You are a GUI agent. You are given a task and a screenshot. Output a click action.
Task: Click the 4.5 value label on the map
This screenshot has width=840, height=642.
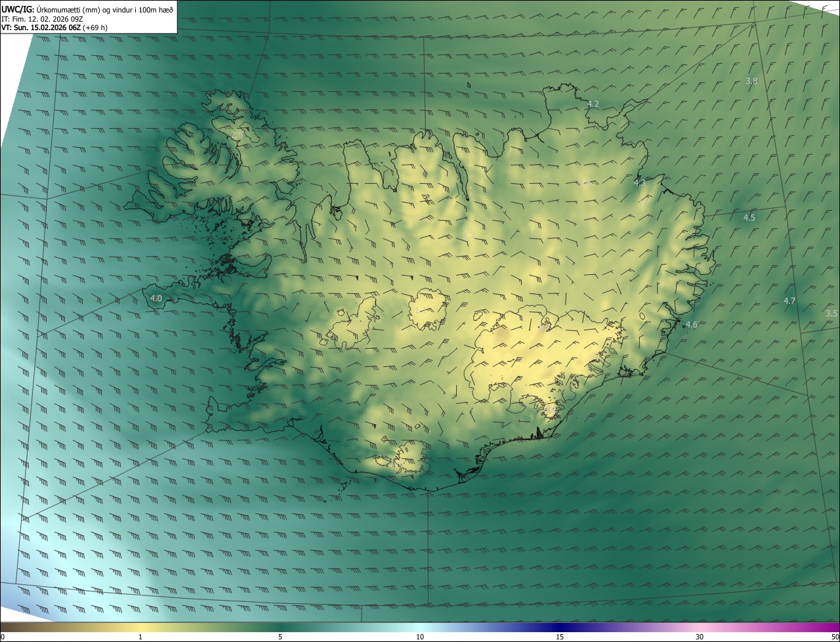click(749, 217)
